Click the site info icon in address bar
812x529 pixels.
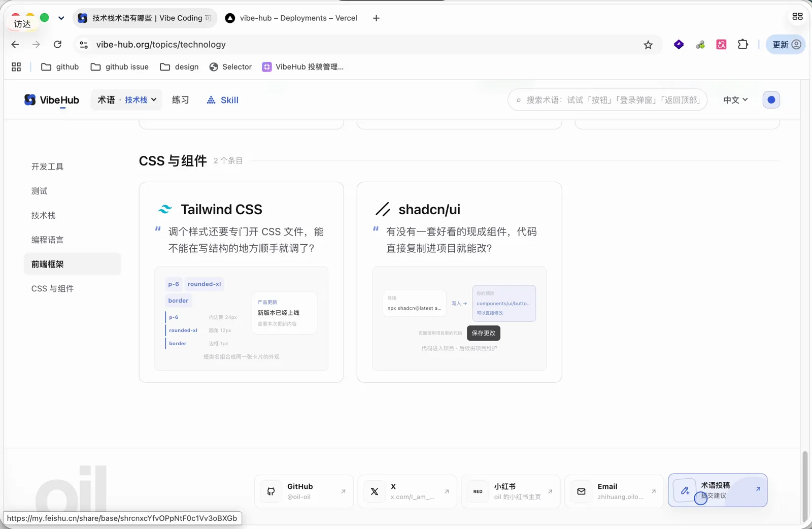click(x=84, y=45)
